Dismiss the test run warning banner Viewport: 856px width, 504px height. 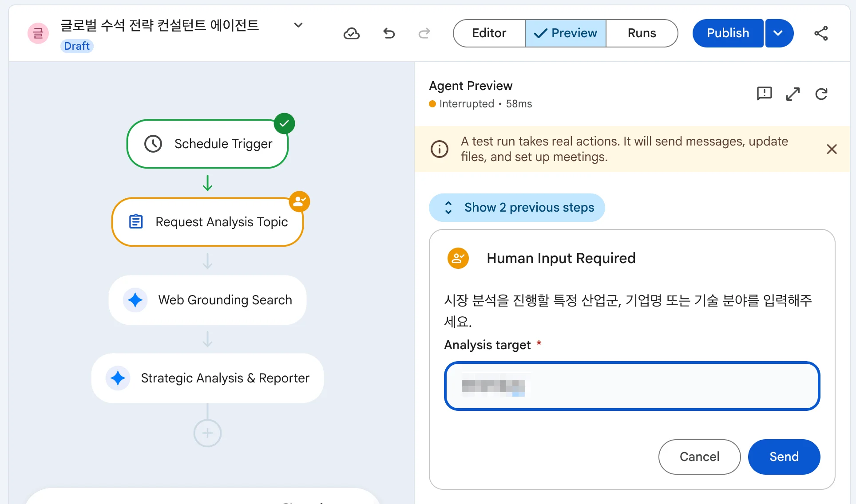click(x=832, y=149)
